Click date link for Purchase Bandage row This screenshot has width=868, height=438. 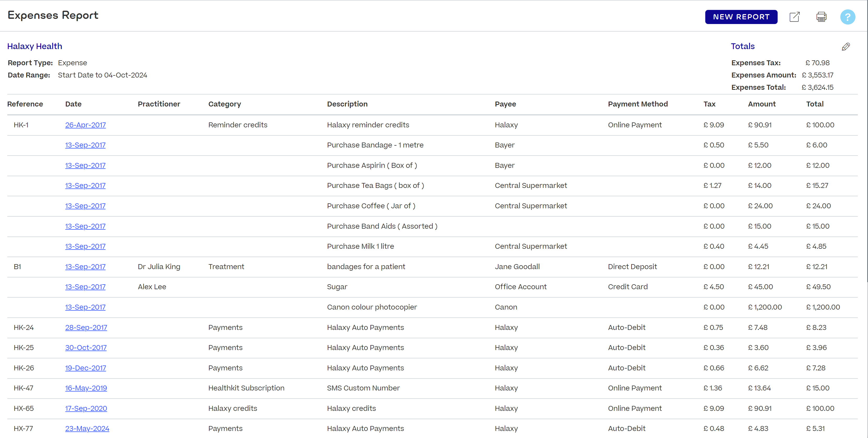85,145
